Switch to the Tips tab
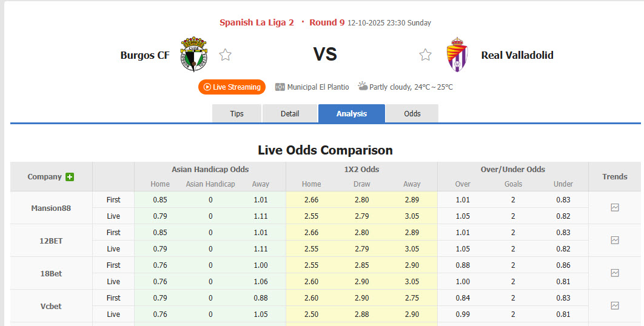The image size is (644, 326). (236, 113)
